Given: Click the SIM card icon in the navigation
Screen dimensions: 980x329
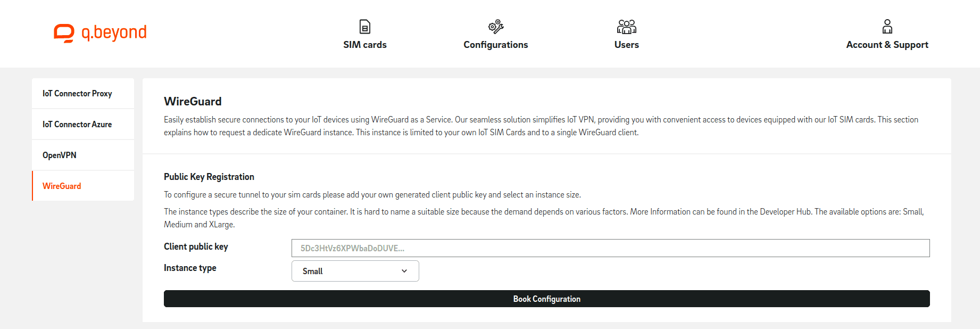Looking at the screenshot, I should [x=365, y=27].
